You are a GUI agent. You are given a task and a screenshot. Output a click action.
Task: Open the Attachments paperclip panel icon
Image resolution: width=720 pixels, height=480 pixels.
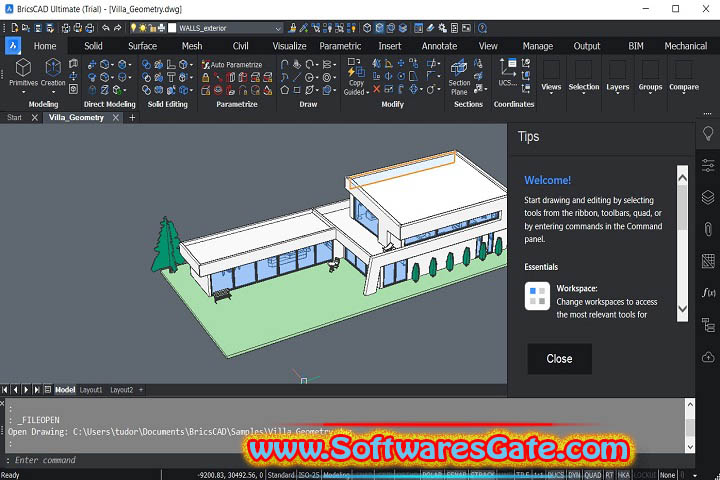click(x=708, y=229)
